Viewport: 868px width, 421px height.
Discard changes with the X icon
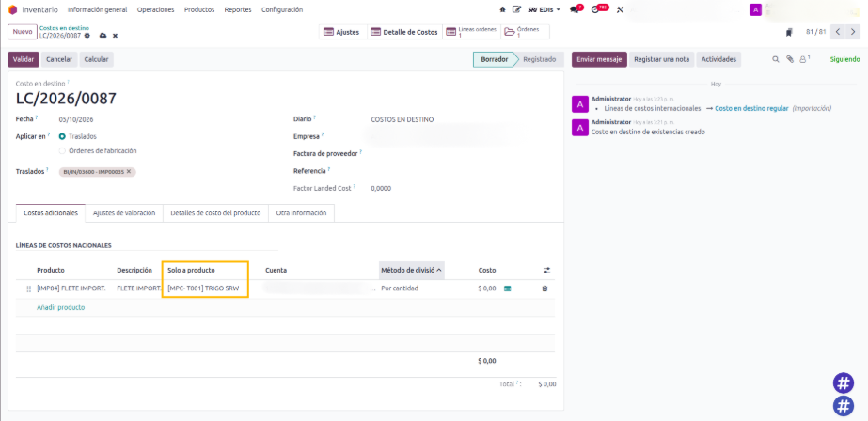point(115,36)
